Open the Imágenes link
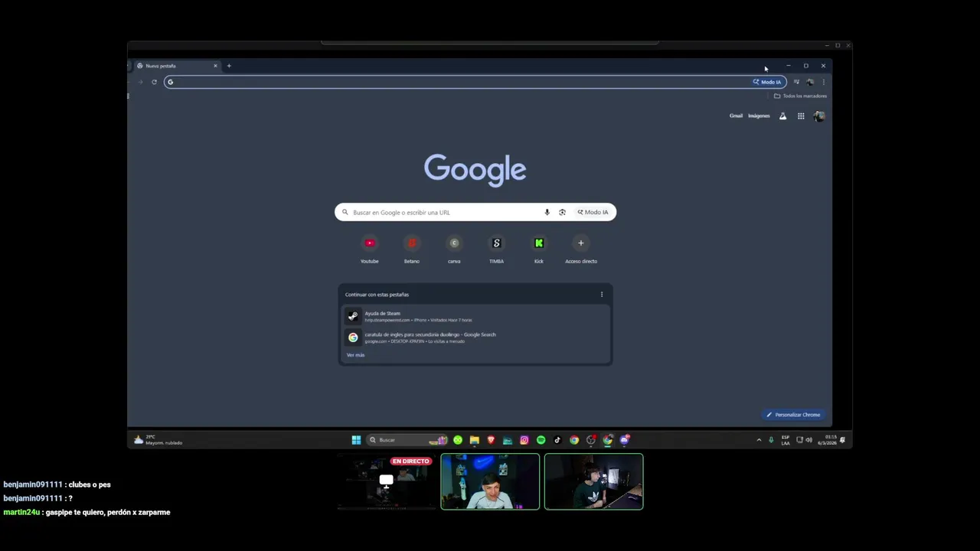980x551 pixels. pyautogui.click(x=759, y=116)
